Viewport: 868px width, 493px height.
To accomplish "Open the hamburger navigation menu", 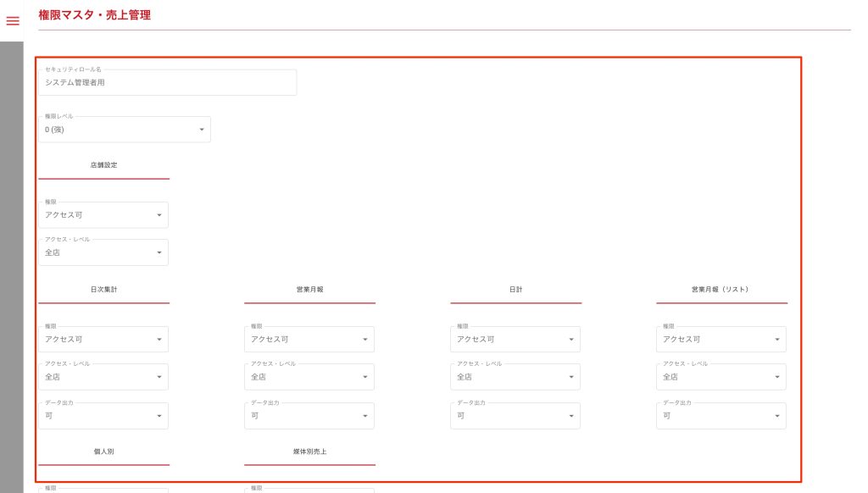I will pyautogui.click(x=13, y=21).
